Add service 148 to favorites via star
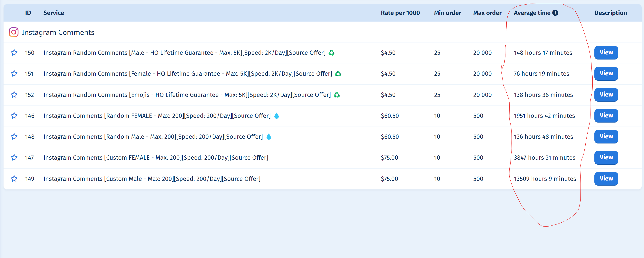644x258 pixels. [x=14, y=137]
